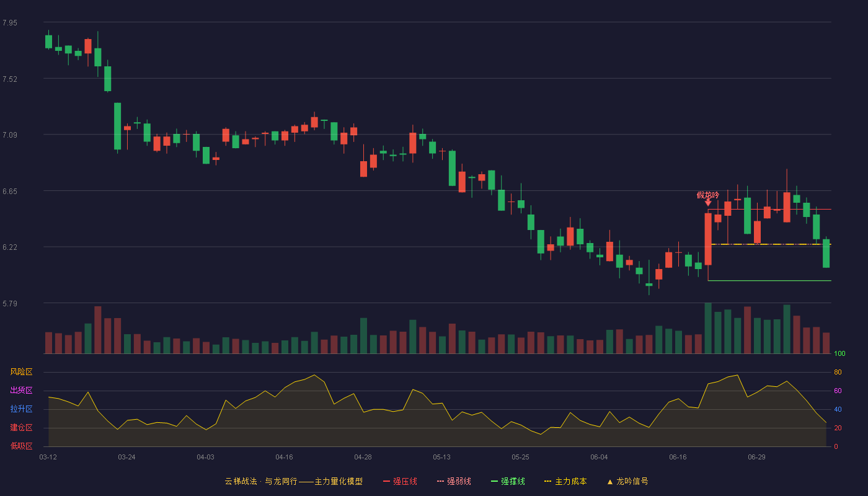Click the 7.52 price axis label
This screenshot has height=496, width=868.
point(10,79)
